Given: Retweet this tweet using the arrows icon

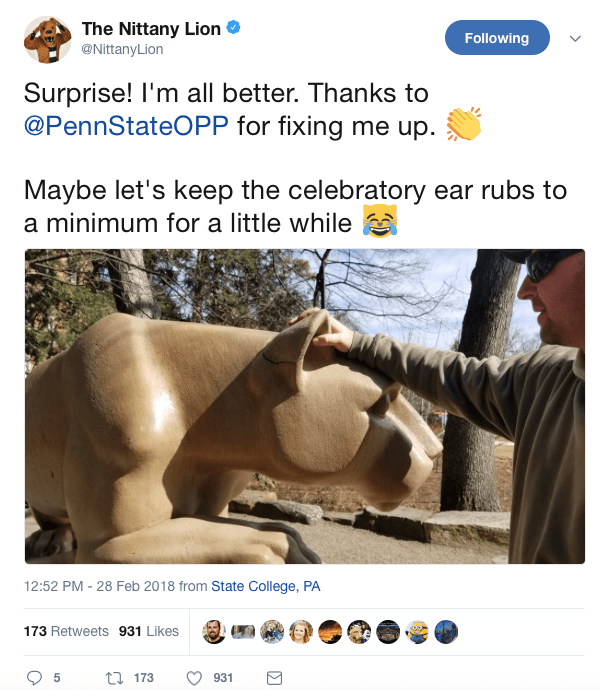Looking at the screenshot, I should [x=114, y=677].
